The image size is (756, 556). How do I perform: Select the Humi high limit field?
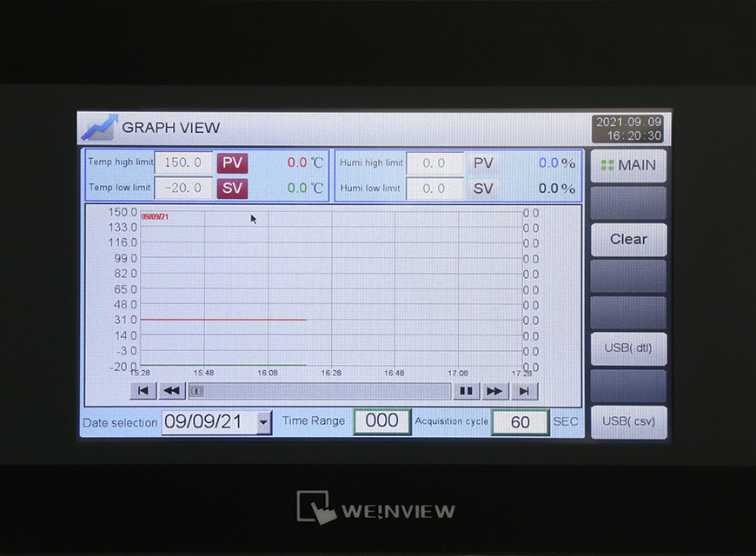tap(434, 162)
